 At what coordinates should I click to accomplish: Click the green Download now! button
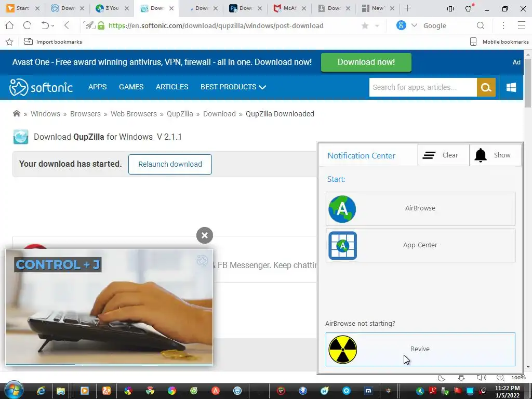click(x=366, y=62)
